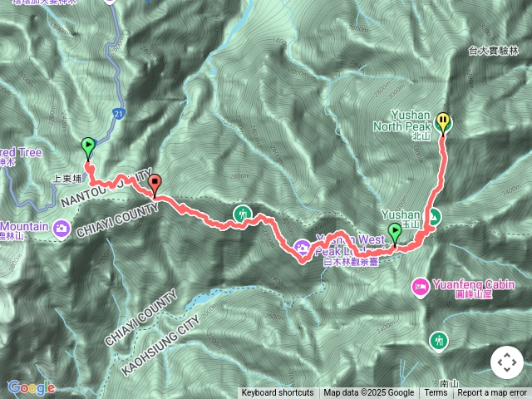Click the red stop marker on the trail
The height and width of the screenshot is (399, 532).
(x=155, y=185)
